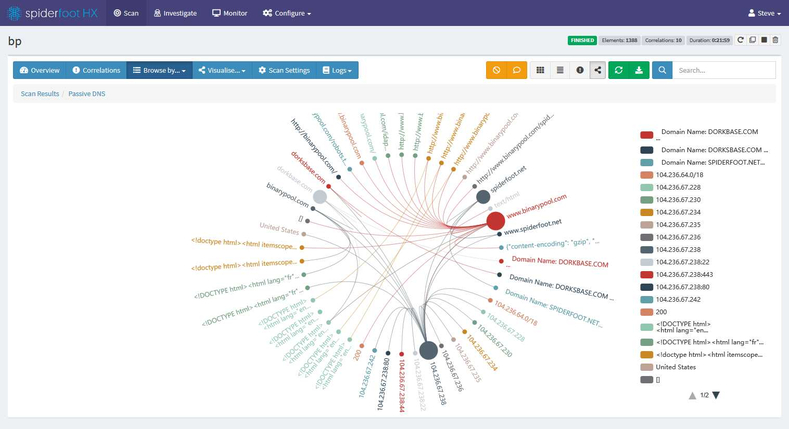Click the orange false-positive ban icon
This screenshot has height=429, width=789.
click(496, 70)
